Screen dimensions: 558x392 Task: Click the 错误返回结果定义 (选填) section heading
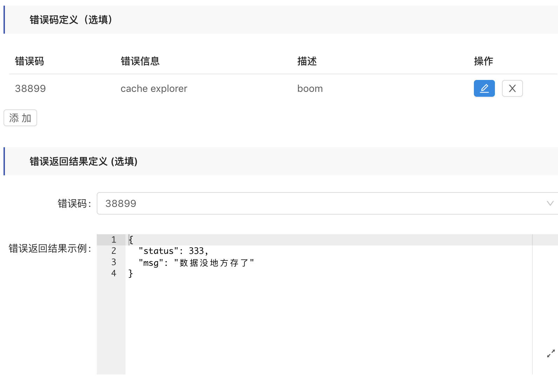click(83, 162)
